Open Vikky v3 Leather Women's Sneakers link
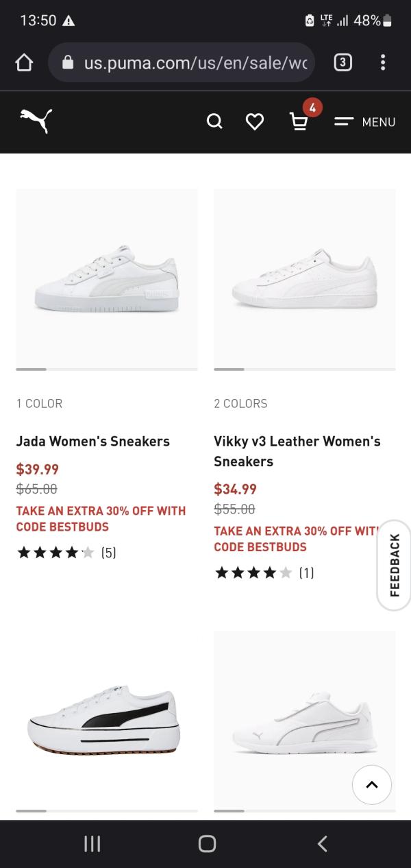411x868 pixels. 297,451
